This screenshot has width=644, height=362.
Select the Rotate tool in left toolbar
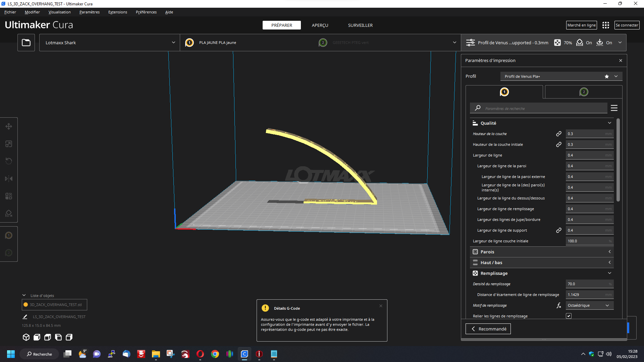coord(9,161)
